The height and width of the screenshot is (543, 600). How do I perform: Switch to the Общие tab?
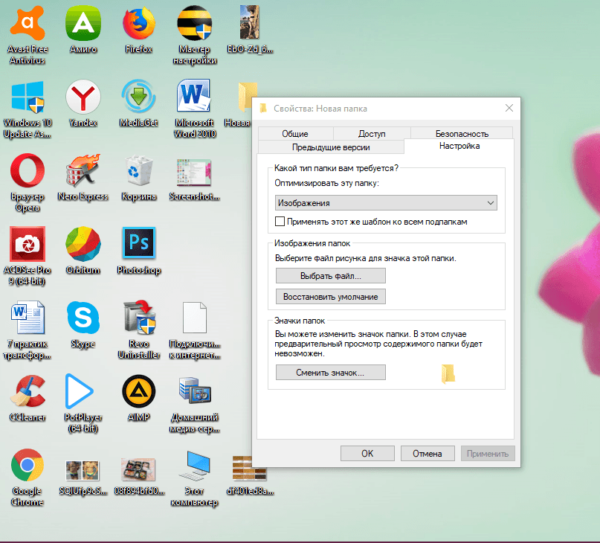tap(295, 134)
